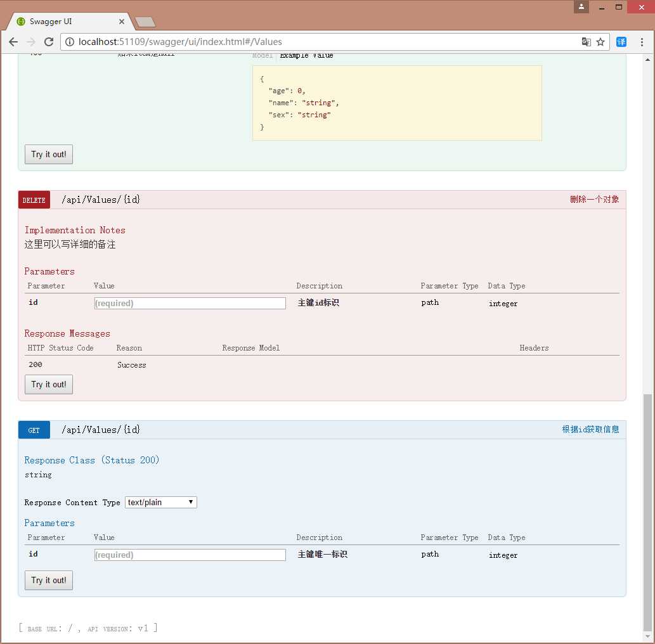Select the 'Success' reason text

(x=132, y=365)
